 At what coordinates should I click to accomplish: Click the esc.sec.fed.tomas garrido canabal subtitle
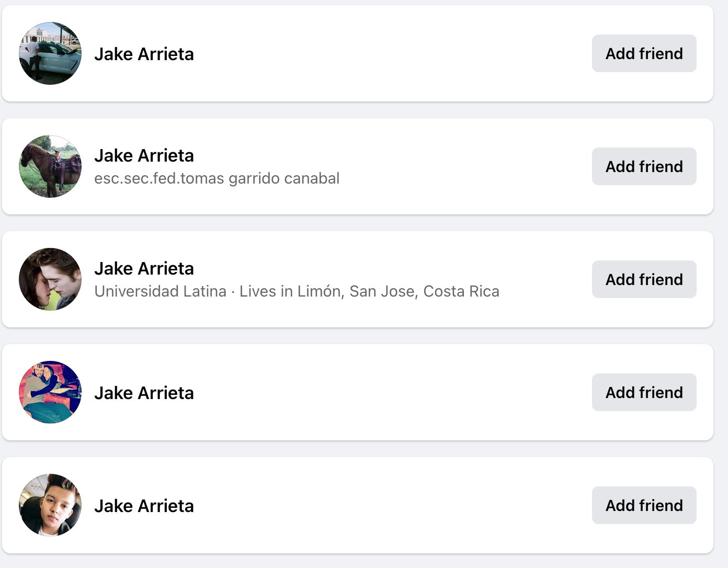coord(217,178)
